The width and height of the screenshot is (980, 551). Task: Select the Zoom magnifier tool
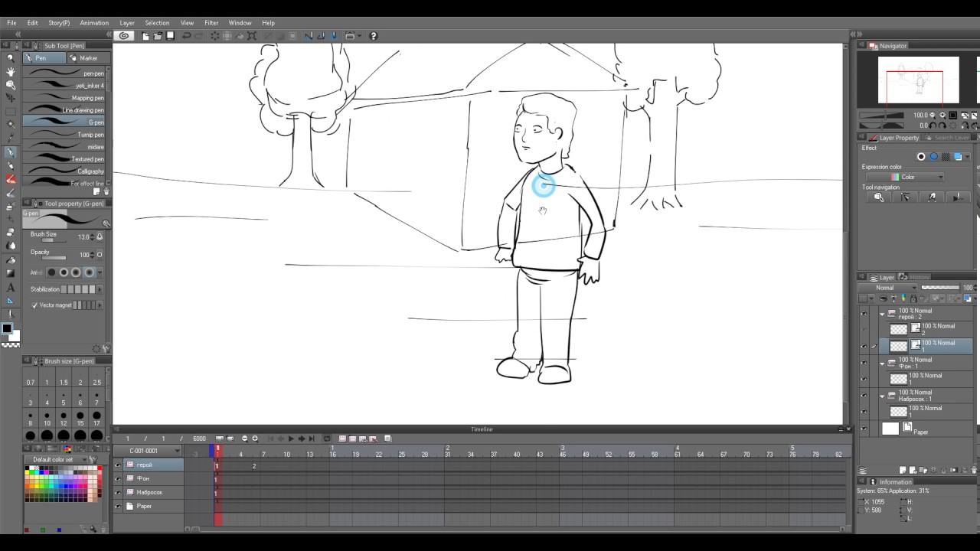pos(10,57)
